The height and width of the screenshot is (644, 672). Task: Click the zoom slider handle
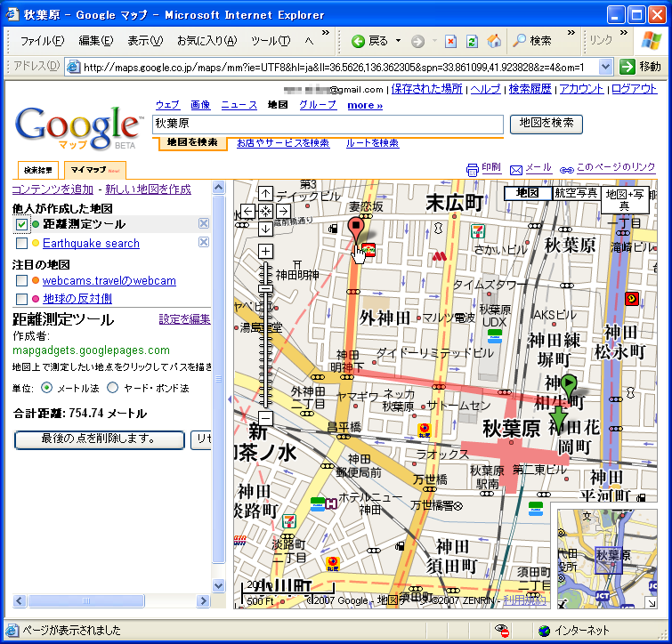click(x=266, y=288)
